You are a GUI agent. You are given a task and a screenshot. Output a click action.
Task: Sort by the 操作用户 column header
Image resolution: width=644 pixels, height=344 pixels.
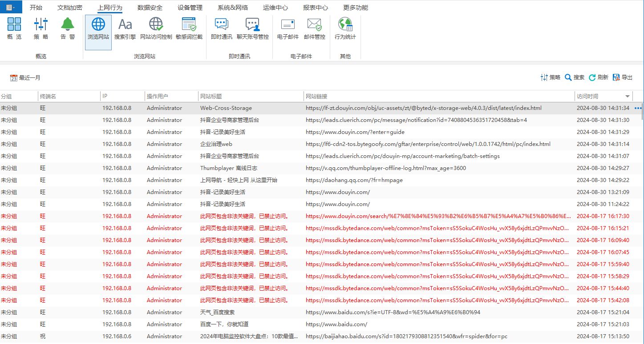[171, 96]
